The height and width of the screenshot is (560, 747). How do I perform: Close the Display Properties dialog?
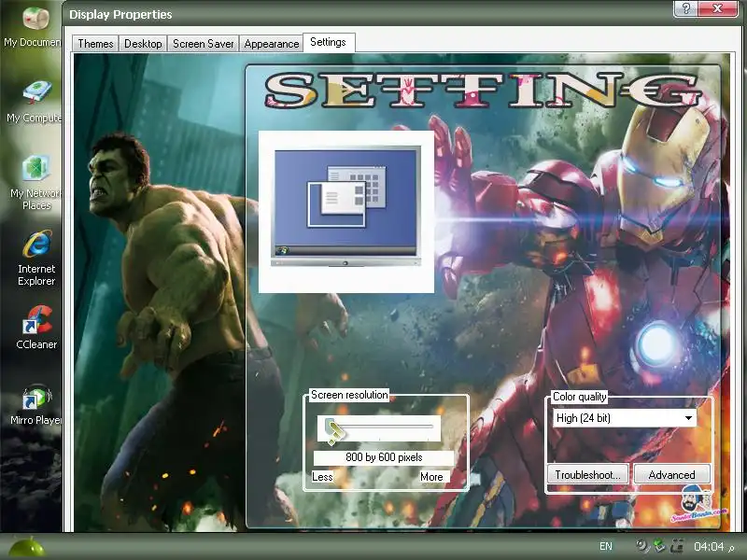click(718, 8)
